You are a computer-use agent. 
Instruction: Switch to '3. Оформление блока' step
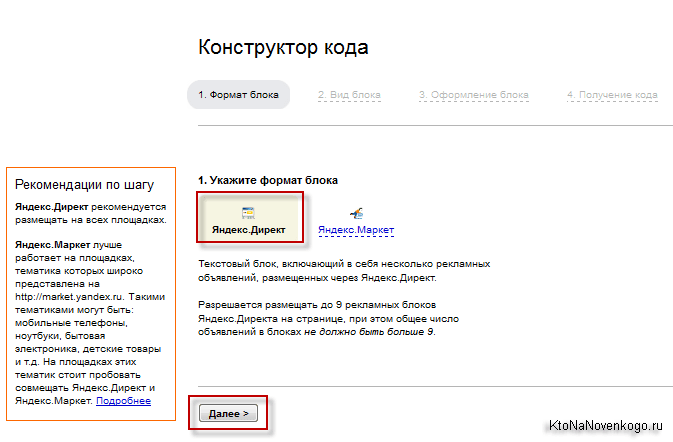click(x=473, y=95)
